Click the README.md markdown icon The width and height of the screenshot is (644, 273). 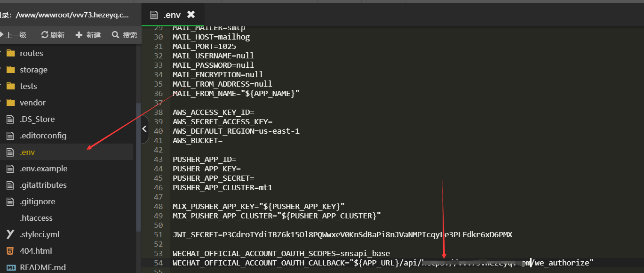[x=10, y=267]
